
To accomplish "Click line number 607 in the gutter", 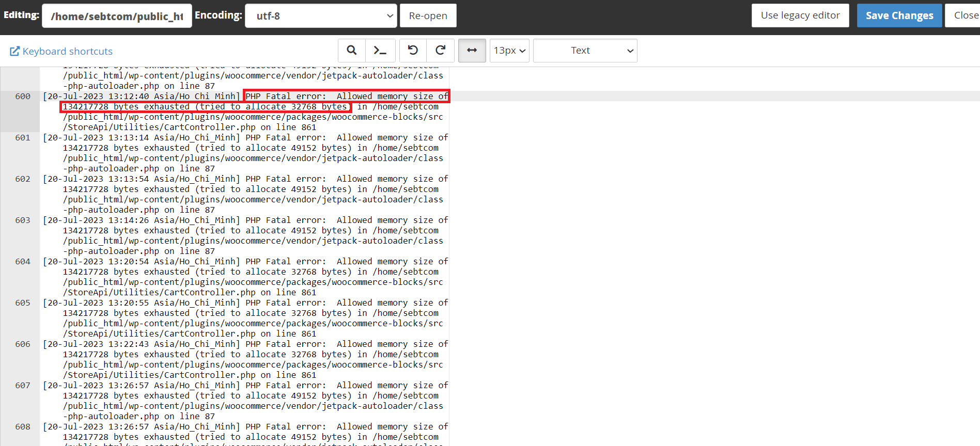I will pos(23,386).
